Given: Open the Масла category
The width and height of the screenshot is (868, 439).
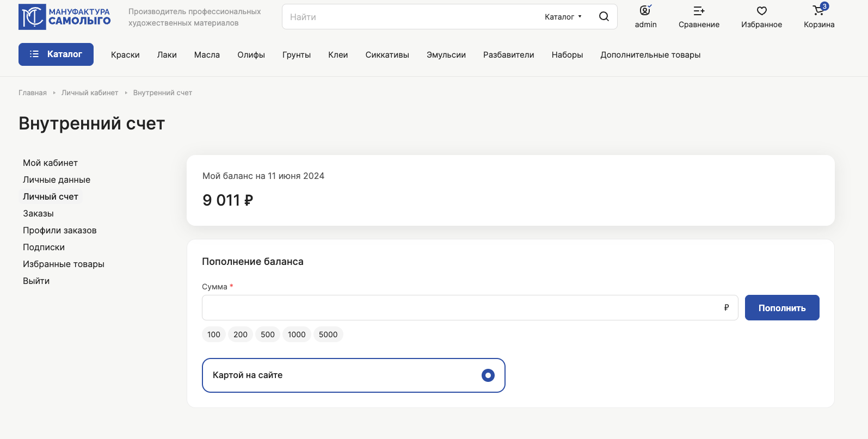Looking at the screenshot, I should click(x=207, y=55).
